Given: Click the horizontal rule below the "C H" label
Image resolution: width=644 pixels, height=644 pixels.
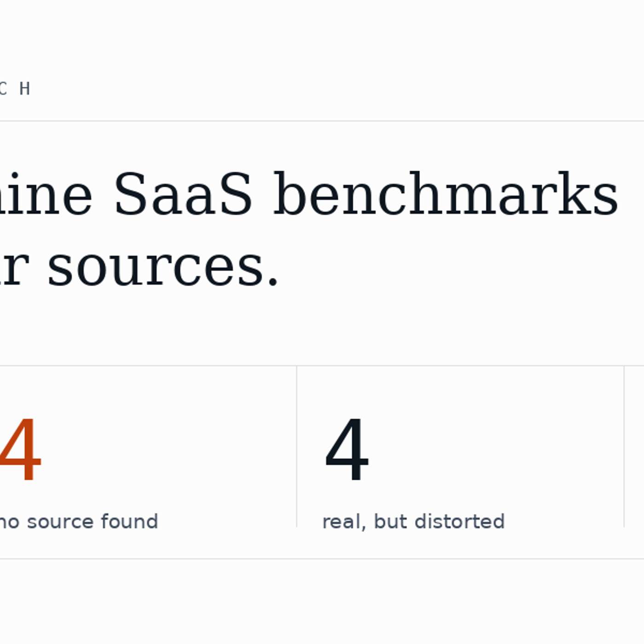Looking at the screenshot, I should click(322, 121).
